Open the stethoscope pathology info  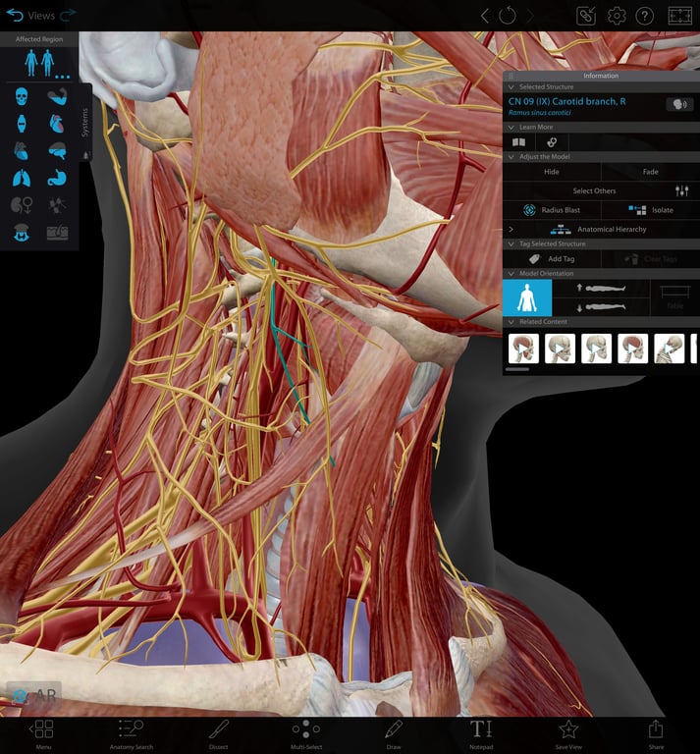click(x=552, y=141)
